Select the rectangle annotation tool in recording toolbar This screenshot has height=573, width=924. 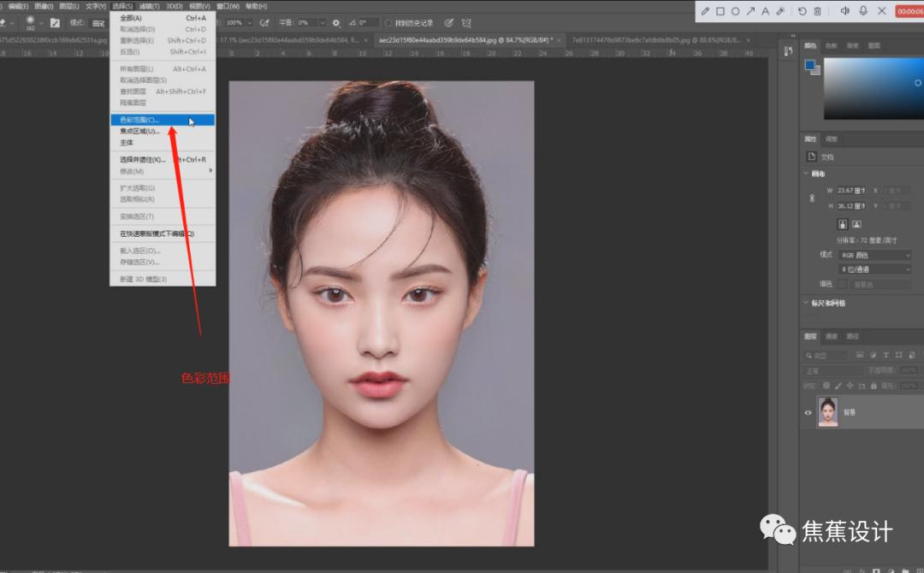720,9
